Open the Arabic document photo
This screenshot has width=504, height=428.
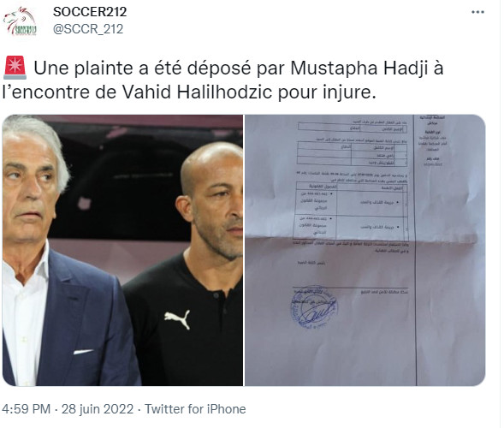tap(365, 250)
